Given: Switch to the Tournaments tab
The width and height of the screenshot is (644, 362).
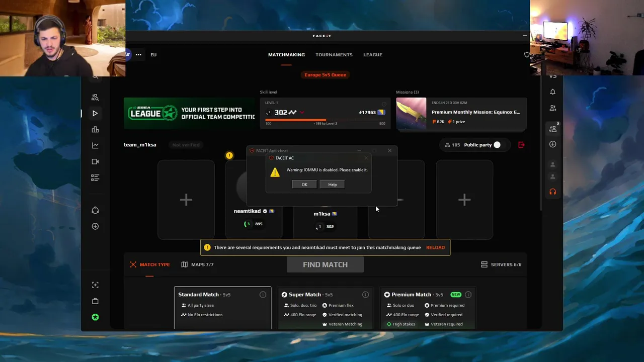Looking at the screenshot, I should (334, 55).
